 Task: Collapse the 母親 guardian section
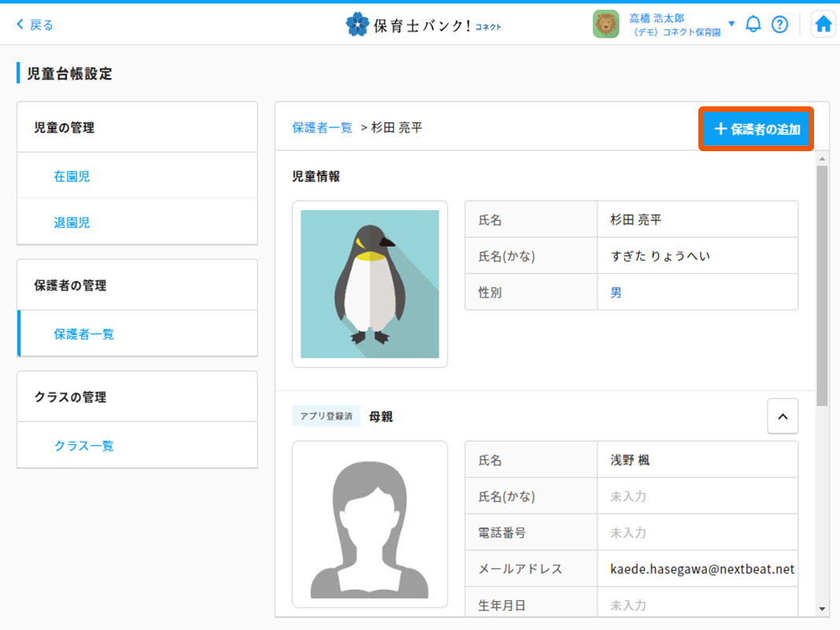coord(783,417)
